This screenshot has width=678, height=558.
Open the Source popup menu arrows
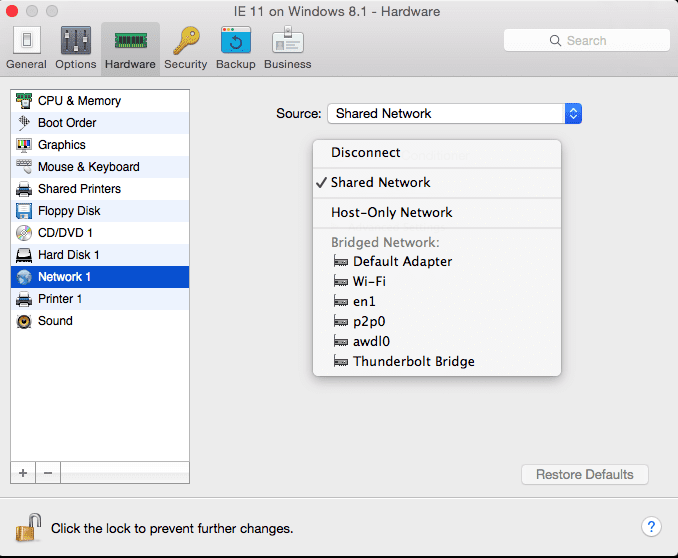point(573,113)
